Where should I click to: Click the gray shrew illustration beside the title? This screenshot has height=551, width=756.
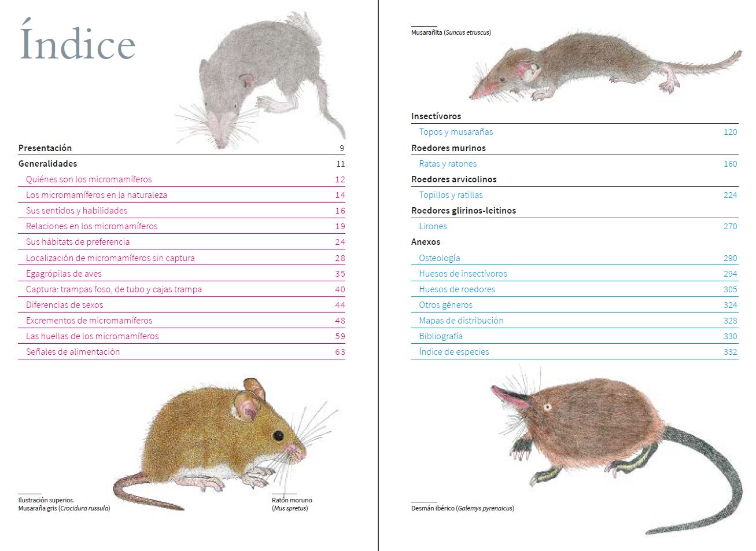point(260,81)
